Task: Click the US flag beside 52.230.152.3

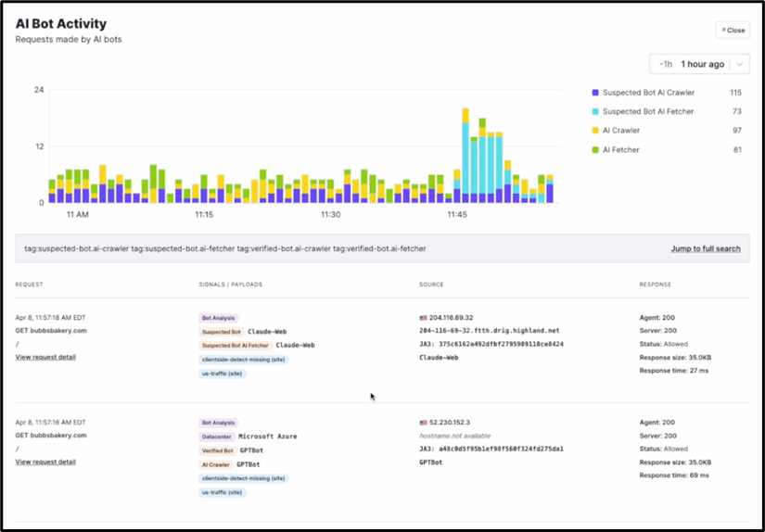Action: 423,422
